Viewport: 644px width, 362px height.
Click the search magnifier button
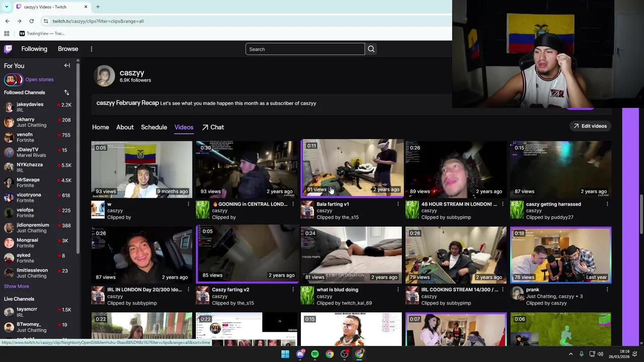tap(371, 49)
